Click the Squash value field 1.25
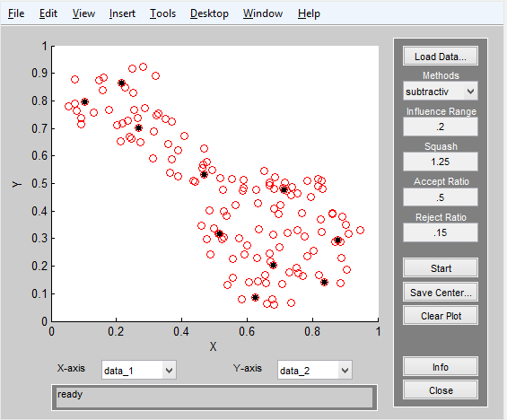Screen dimensions: 507x420 (x=441, y=162)
